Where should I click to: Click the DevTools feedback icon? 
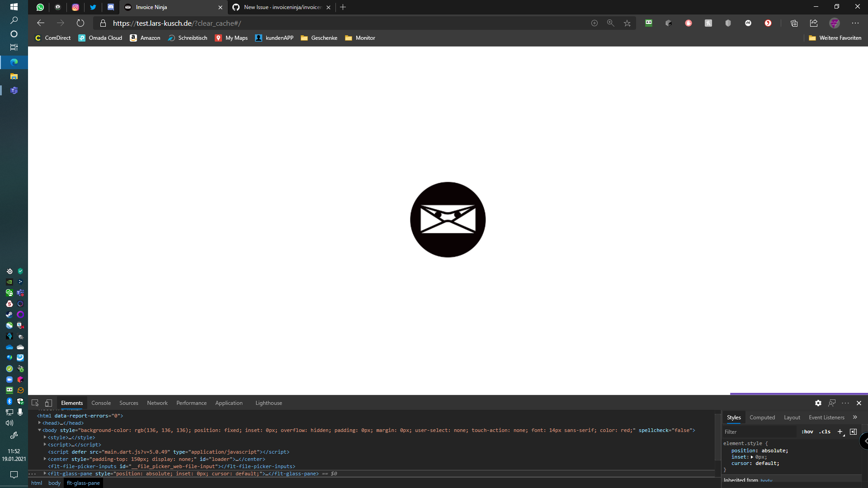832,403
